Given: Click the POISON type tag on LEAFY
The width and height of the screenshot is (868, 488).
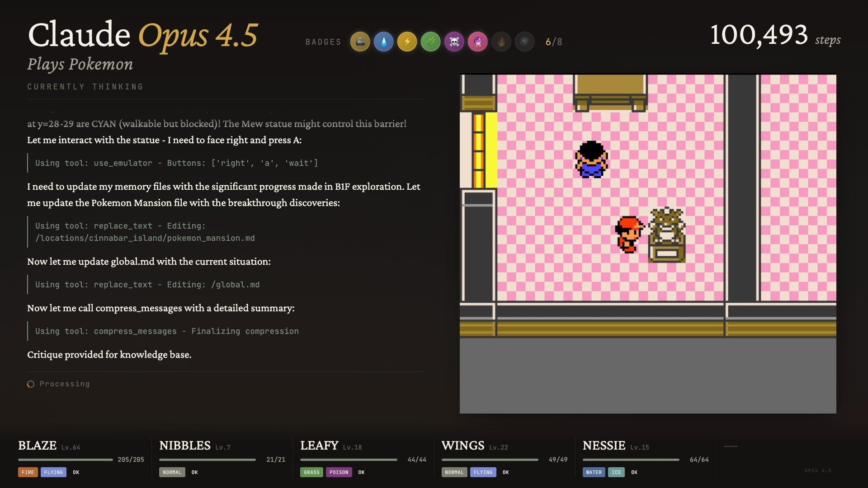Looking at the screenshot, I should pyautogui.click(x=339, y=472).
